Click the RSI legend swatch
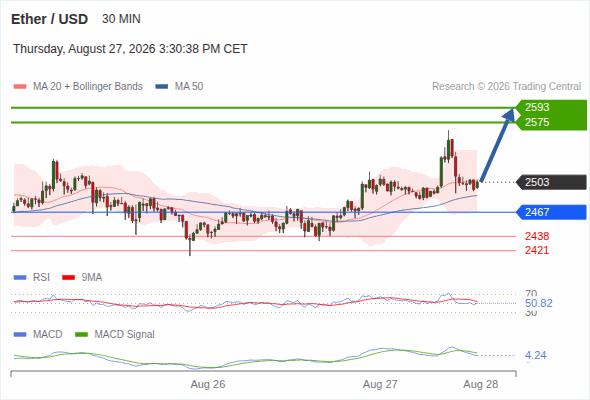 (20, 278)
